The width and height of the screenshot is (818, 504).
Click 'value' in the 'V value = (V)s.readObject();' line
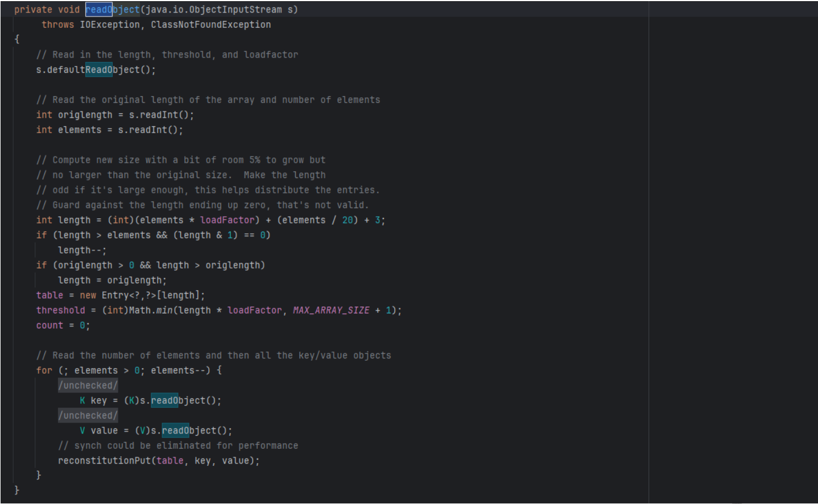click(104, 431)
